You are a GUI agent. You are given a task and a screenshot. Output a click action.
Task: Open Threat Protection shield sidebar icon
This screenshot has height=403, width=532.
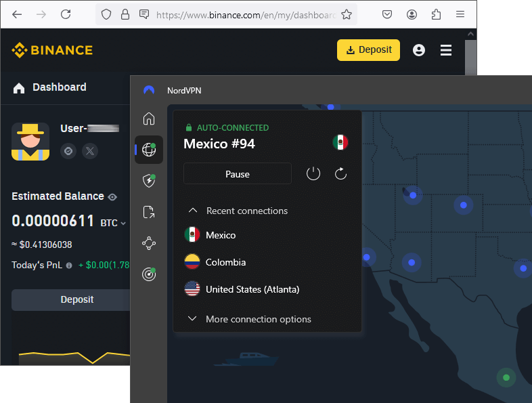(x=149, y=181)
